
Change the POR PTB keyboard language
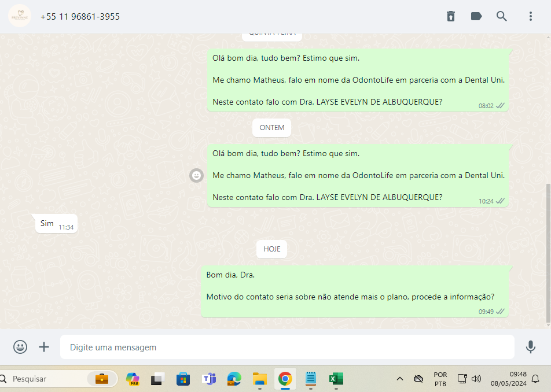440,379
